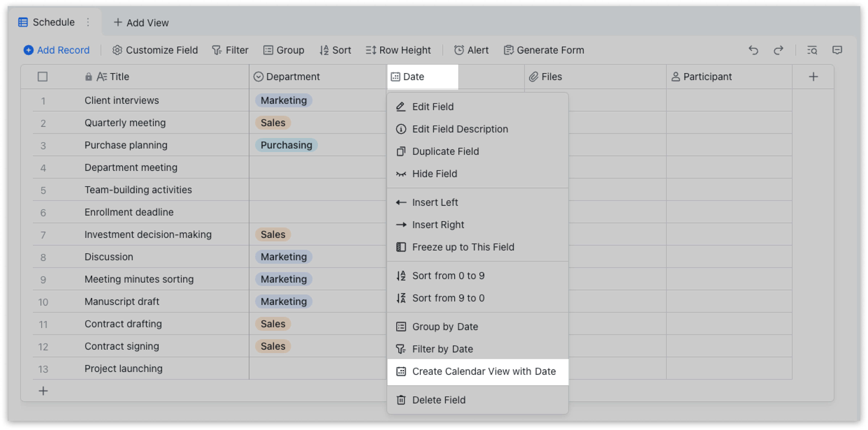Screen dimensions: 868x430
Task: Click the grid view icon beside Schedule
Action: coord(23,22)
